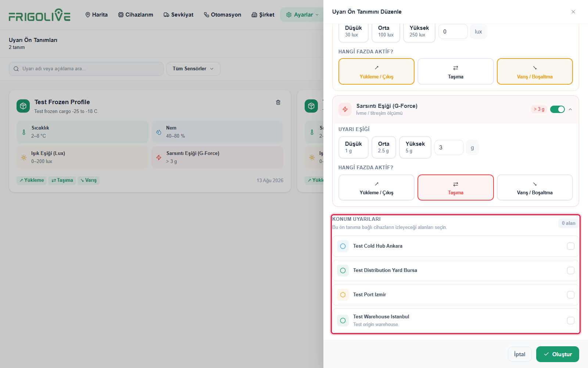Click the Yükleme phase tag

(32, 180)
